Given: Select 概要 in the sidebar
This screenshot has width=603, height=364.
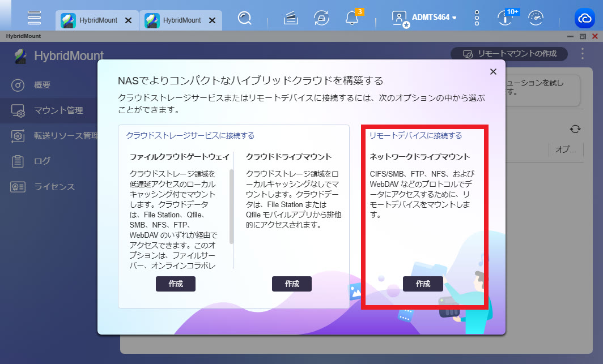Looking at the screenshot, I should pos(43,85).
